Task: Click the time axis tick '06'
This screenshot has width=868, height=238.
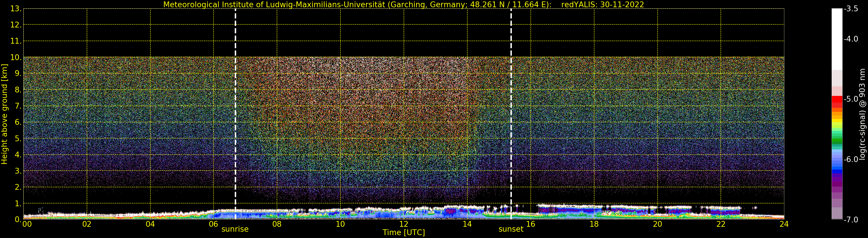Action: (214, 224)
